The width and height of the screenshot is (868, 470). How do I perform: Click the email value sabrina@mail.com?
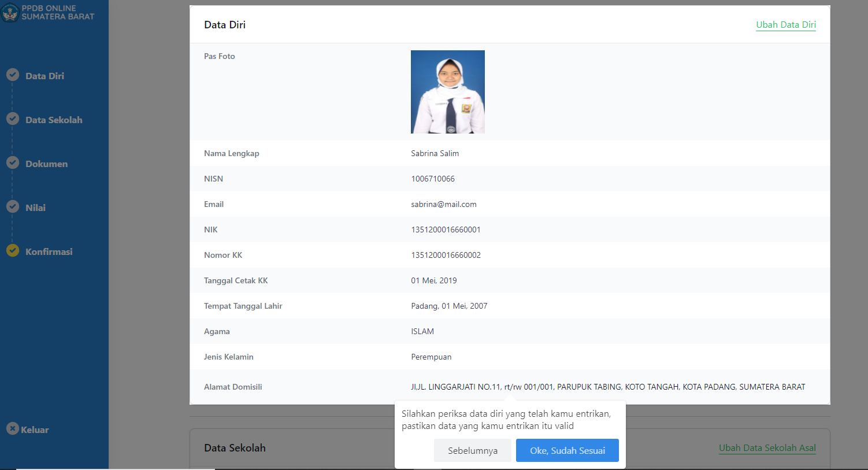(443, 204)
